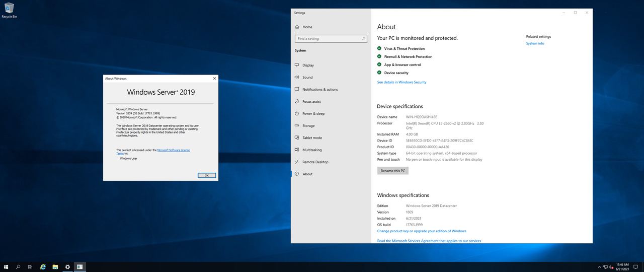Click the Tablet mode icon
644x272 pixels.
pos(297,138)
